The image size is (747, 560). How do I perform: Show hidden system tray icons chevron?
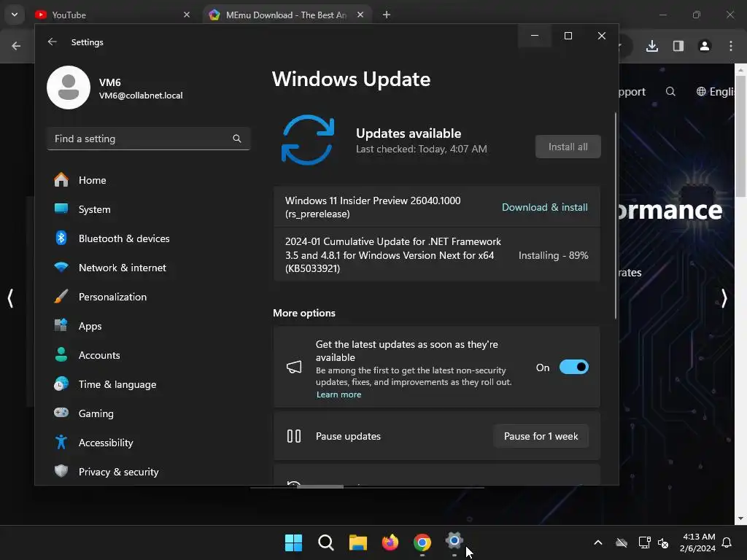click(598, 542)
